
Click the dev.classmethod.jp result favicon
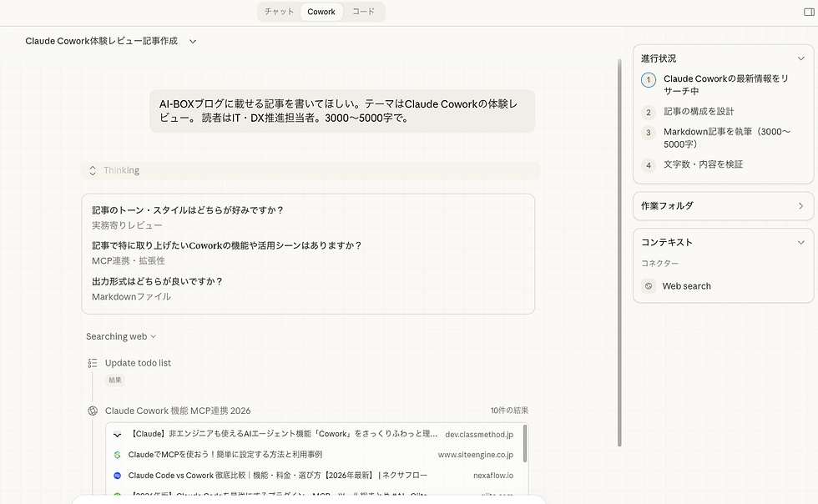(x=118, y=434)
